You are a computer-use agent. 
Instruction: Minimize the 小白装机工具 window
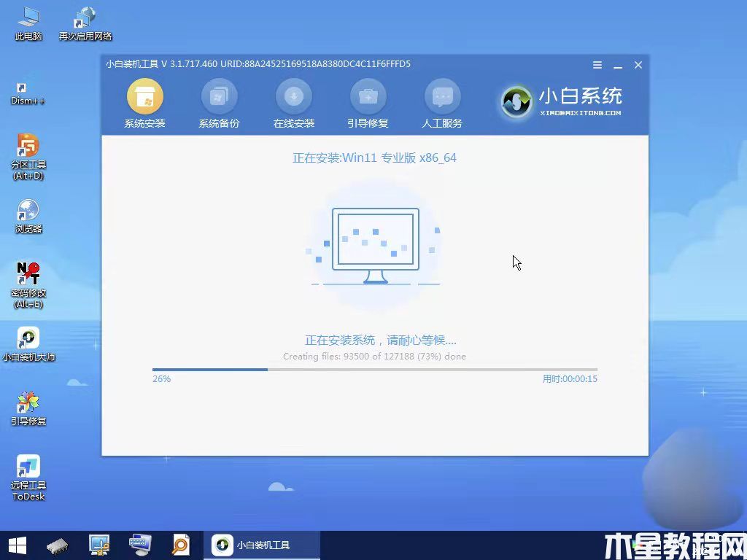pos(618,66)
